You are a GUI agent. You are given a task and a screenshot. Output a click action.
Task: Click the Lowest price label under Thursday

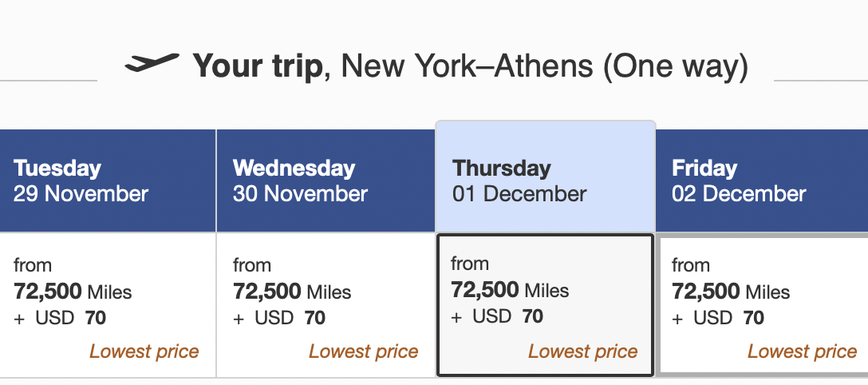coord(582,351)
